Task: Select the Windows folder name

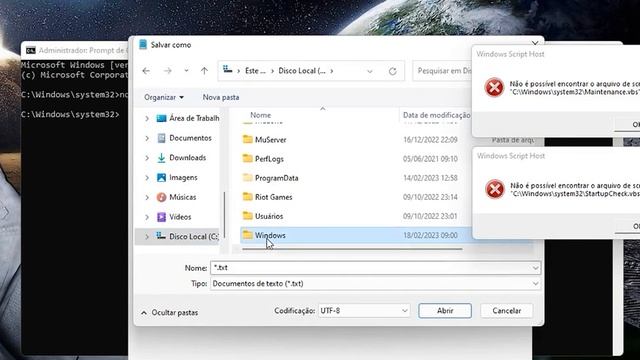Action: pyautogui.click(x=270, y=235)
